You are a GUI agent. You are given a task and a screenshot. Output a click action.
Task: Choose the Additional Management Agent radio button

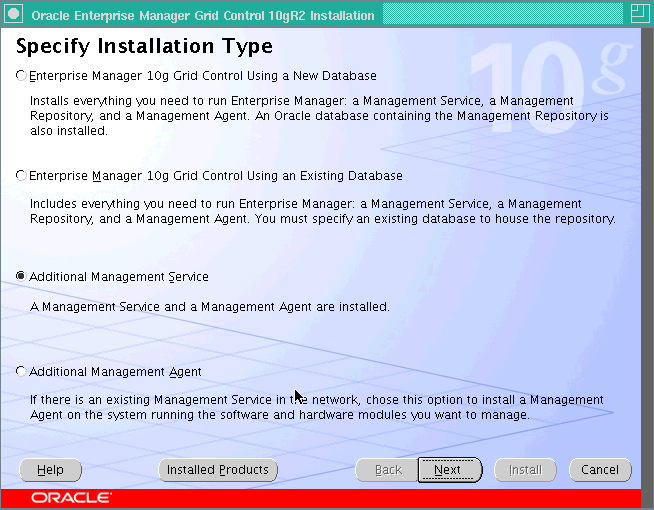(x=21, y=371)
